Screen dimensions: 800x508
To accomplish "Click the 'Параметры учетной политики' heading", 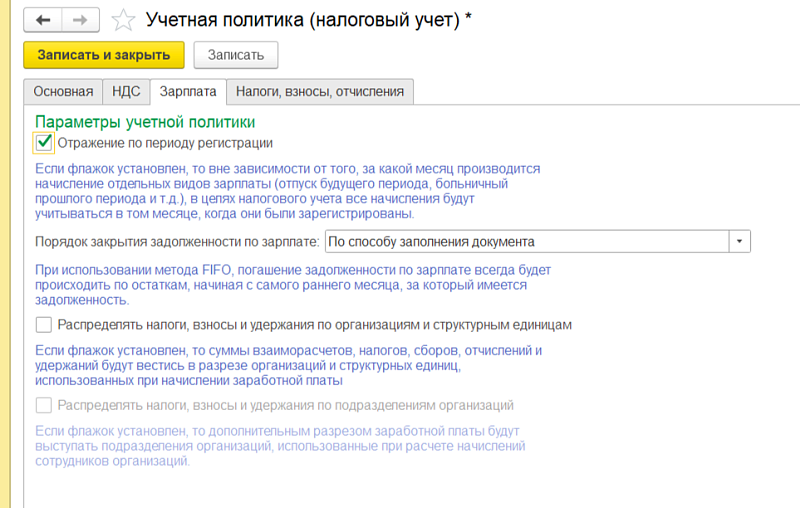I will coord(145,122).
